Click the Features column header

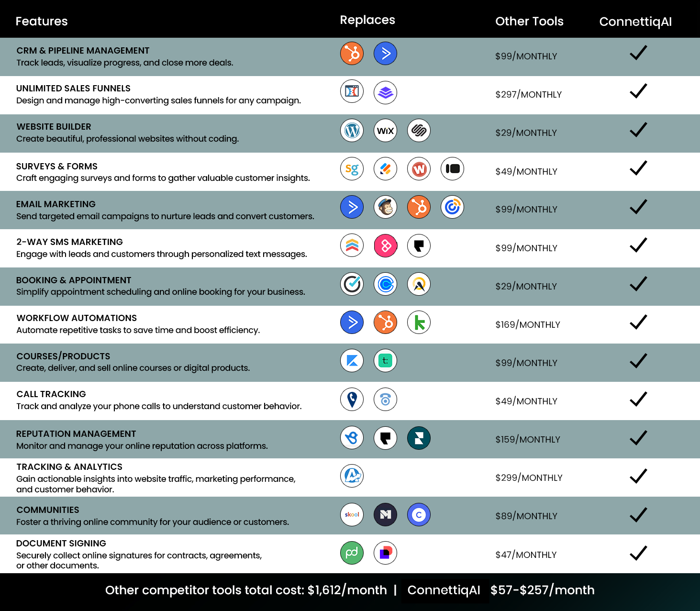tap(42, 21)
